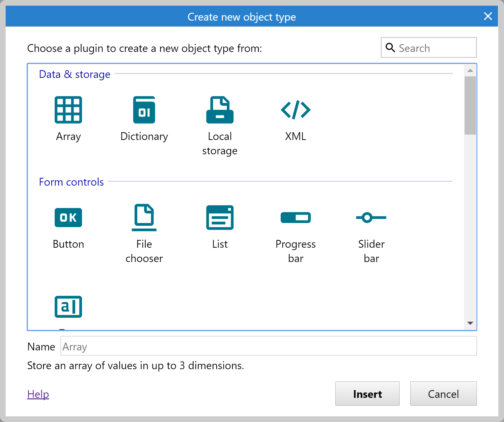
Task: Choose the Dictionary plugin icon
Action: coord(144,110)
